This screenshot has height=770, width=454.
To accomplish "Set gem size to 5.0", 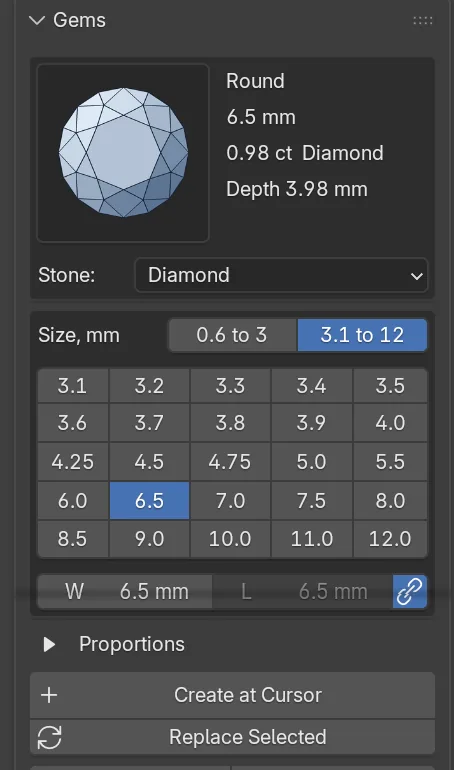I will 311,462.
